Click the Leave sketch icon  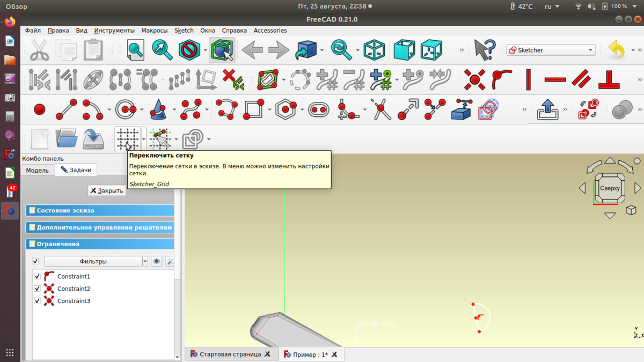click(x=547, y=110)
